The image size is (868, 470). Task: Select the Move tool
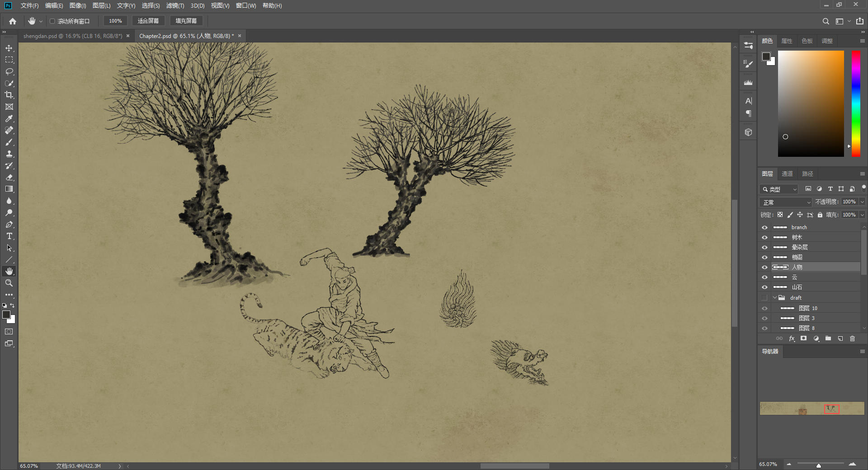9,48
